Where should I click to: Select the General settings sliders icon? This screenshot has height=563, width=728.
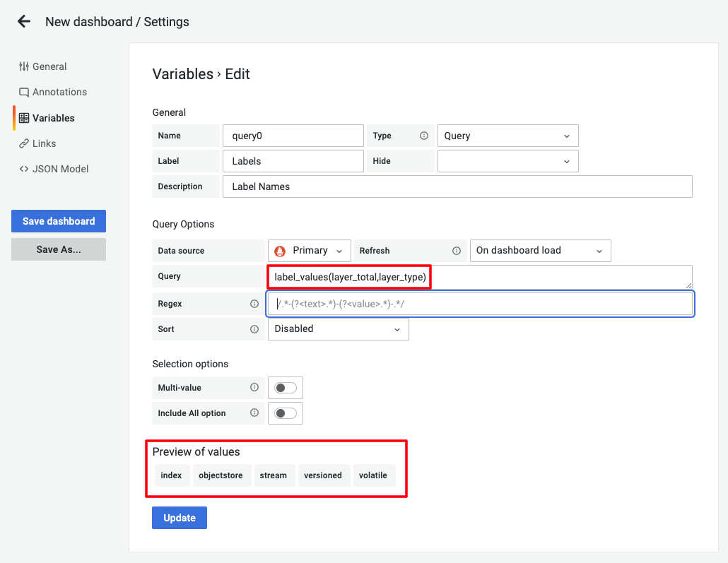(x=23, y=66)
